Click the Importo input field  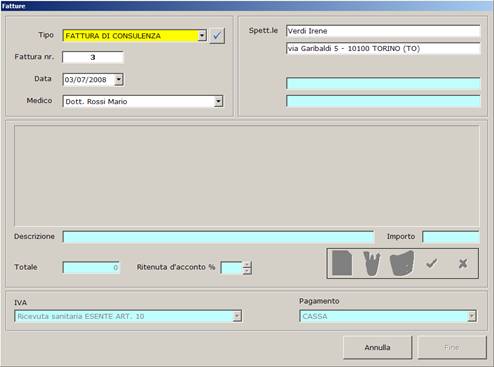tap(451, 237)
